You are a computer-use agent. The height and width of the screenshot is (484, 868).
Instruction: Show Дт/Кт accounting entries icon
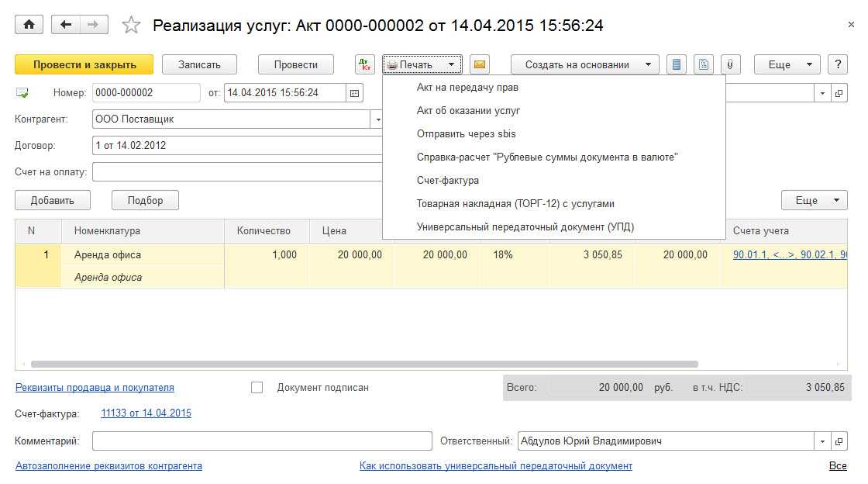(x=364, y=65)
